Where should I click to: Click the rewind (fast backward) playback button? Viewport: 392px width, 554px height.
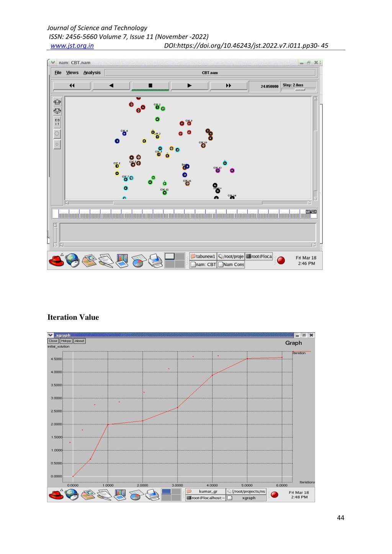pos(72,86)
